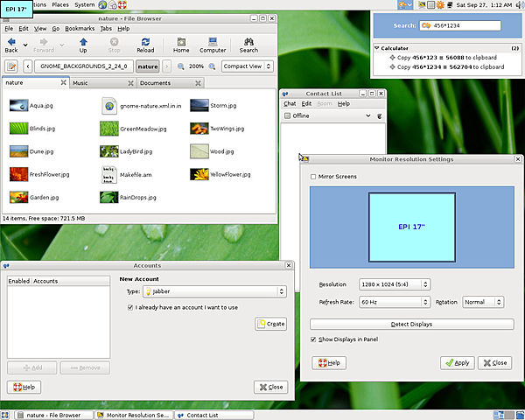The image size is (525, 420).
Task: Select the Wood.jpg file icon
Action: 199,151
